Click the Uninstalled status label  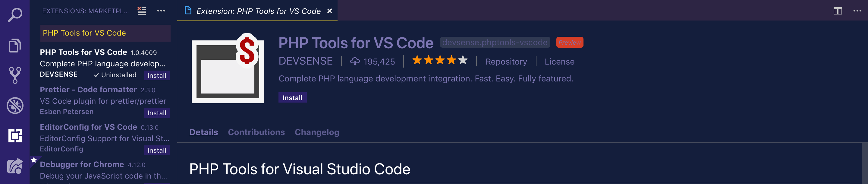coord(115,75)
